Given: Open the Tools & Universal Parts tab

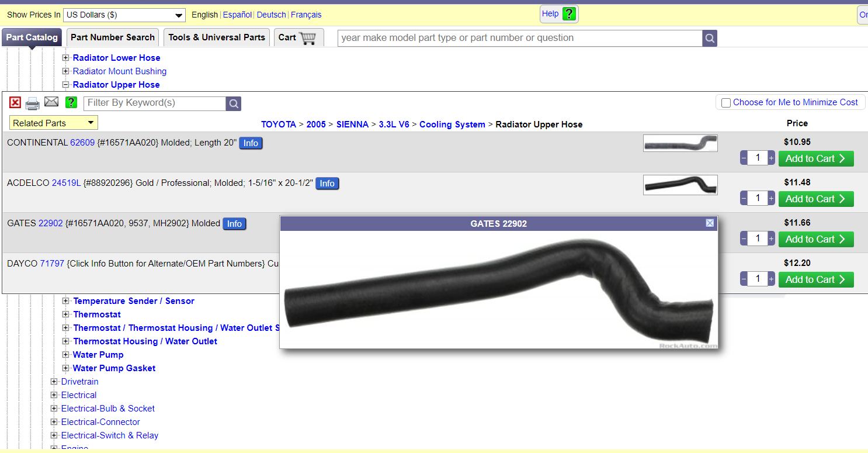Looking at the screenshot, I should click(x=217, y=37).
